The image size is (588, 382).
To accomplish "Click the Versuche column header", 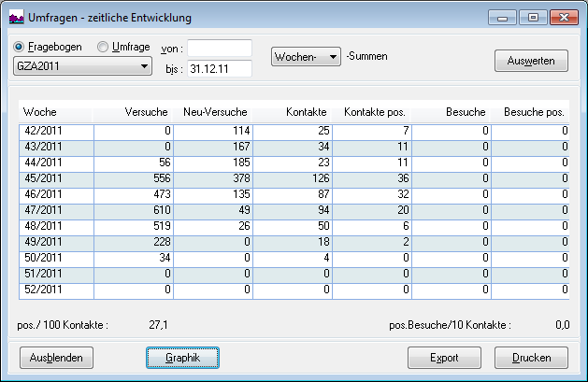I will (x=134, y=112).
